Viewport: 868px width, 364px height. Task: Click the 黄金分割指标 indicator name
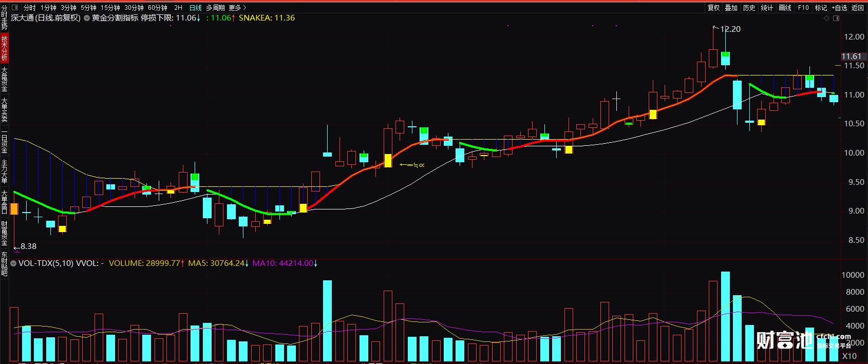115,18
